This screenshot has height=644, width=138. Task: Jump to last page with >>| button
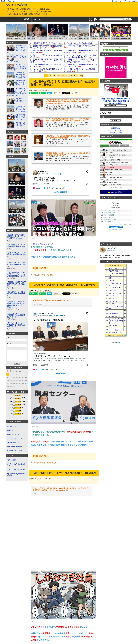[81, 75]
